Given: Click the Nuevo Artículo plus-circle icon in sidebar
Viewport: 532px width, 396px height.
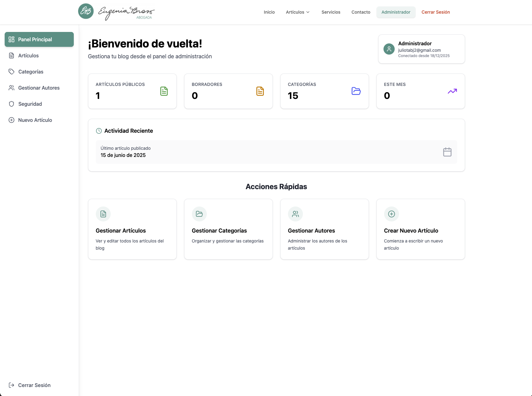Looking at the screenshot, I should tap(11, 120).
